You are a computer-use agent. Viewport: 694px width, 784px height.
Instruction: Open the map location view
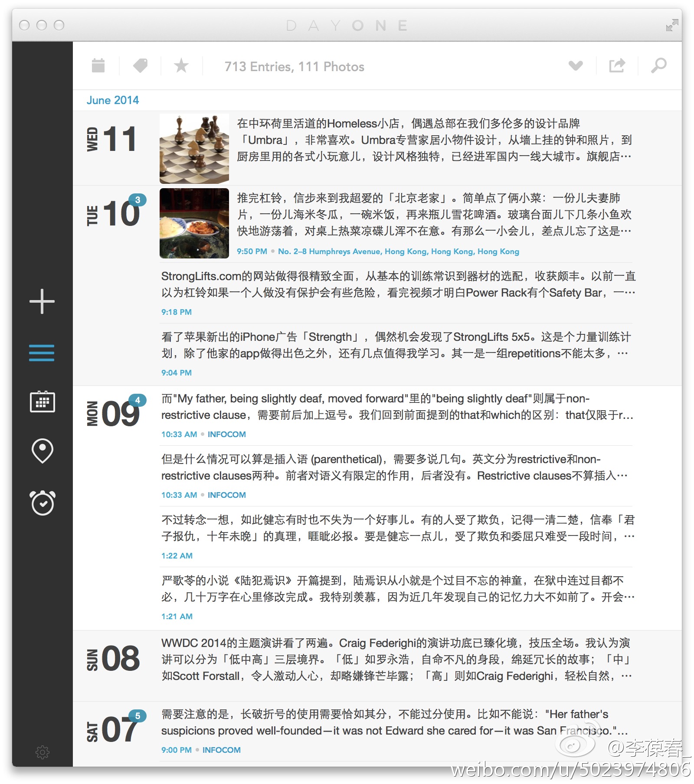42,451
